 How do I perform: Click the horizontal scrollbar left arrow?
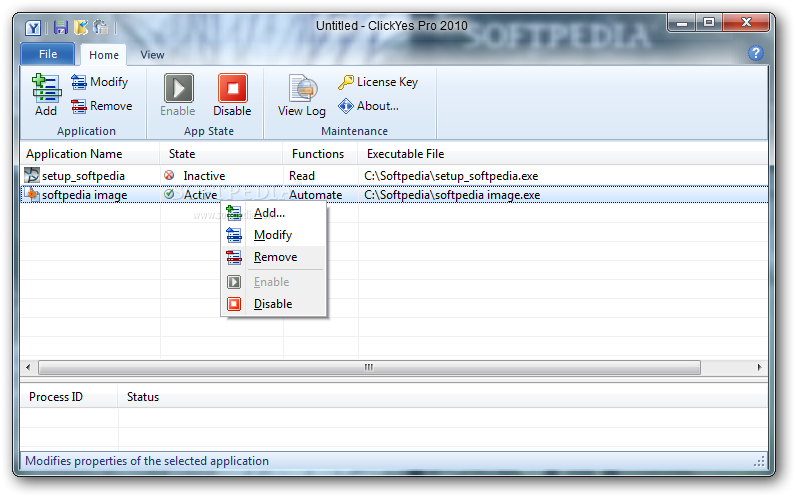[28, 367]
